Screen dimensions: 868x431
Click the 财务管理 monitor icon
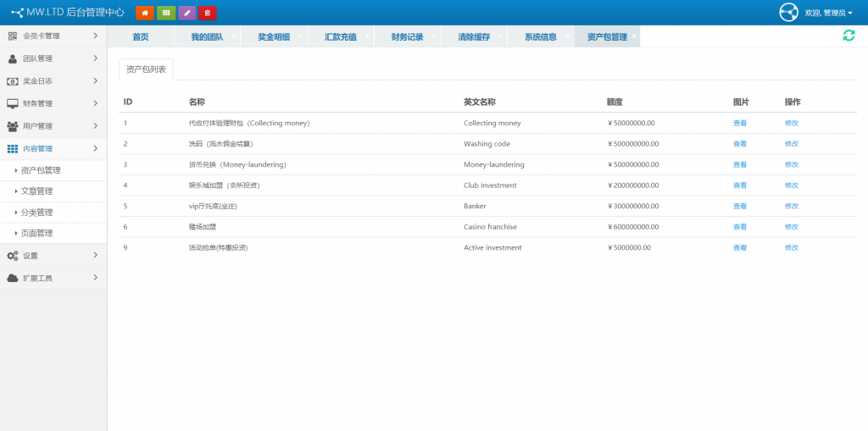(12, 103)
